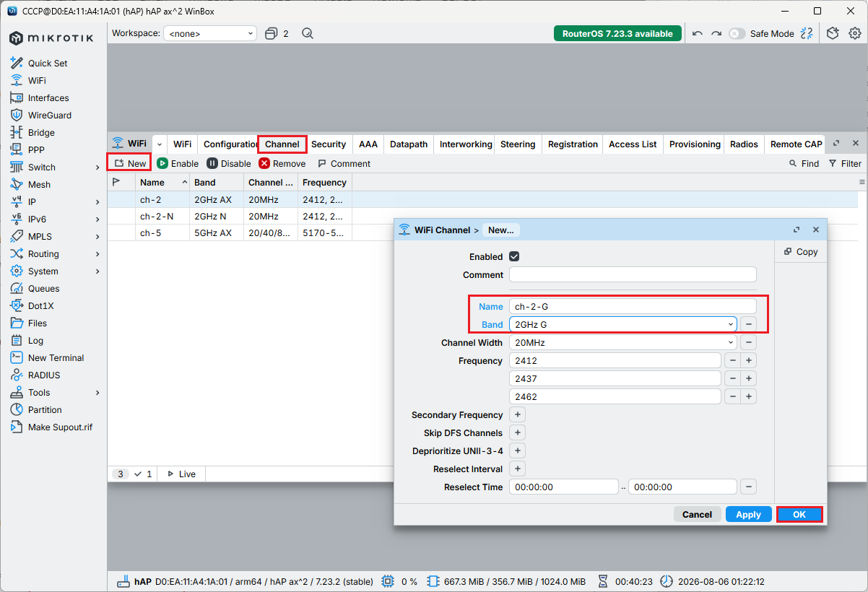Click in the Name field
The width and height of the screenshot is (868, 592).
(633, 306)
